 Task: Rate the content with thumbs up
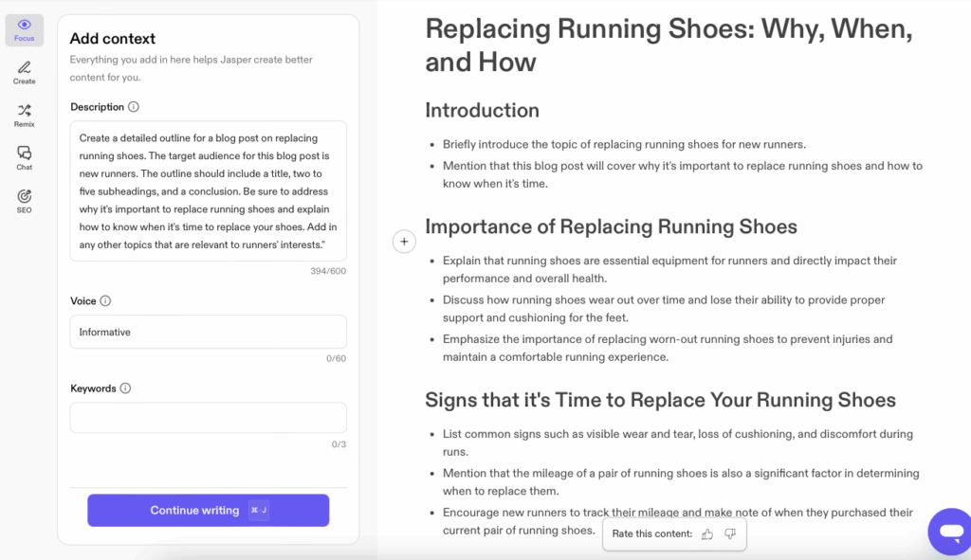pyautogui.click(x=707, y=534)
